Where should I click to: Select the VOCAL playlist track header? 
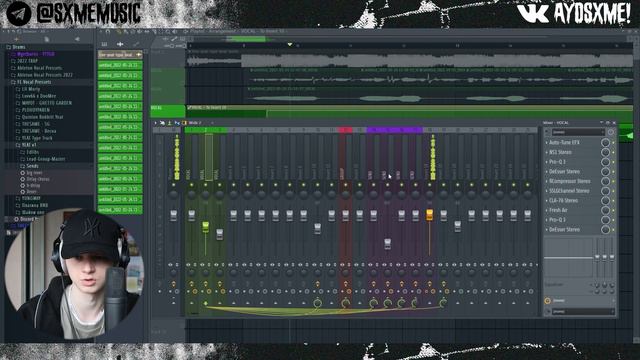(167, 111)
